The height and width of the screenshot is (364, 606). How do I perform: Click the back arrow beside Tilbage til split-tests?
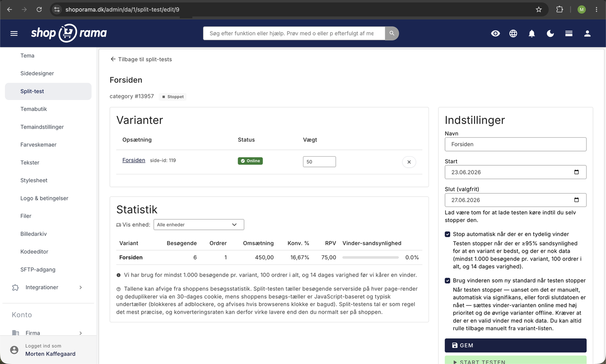tap(113, 59)
